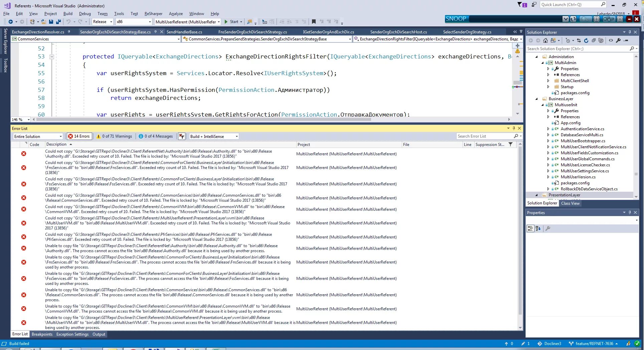This screenshot has width=644, height=350.
Task: Click the View Code icon in Solution Explorer
Action: 611,40
